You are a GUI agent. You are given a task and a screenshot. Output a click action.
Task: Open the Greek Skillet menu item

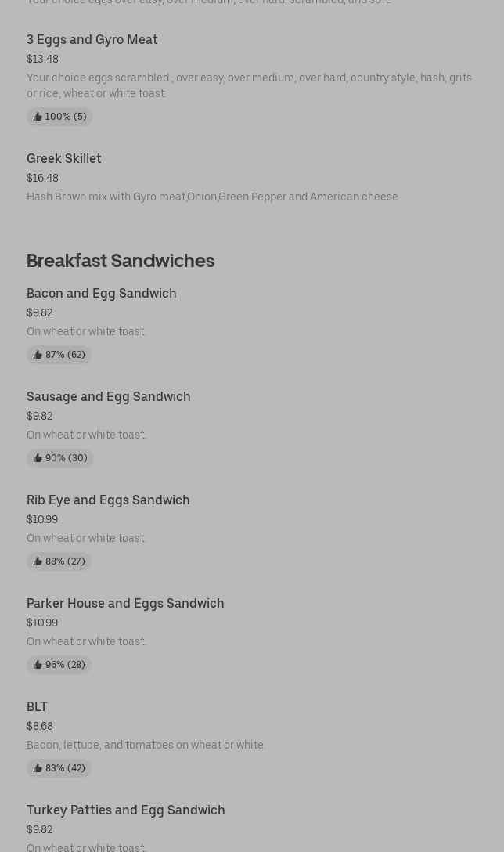(x=64, y=159)
